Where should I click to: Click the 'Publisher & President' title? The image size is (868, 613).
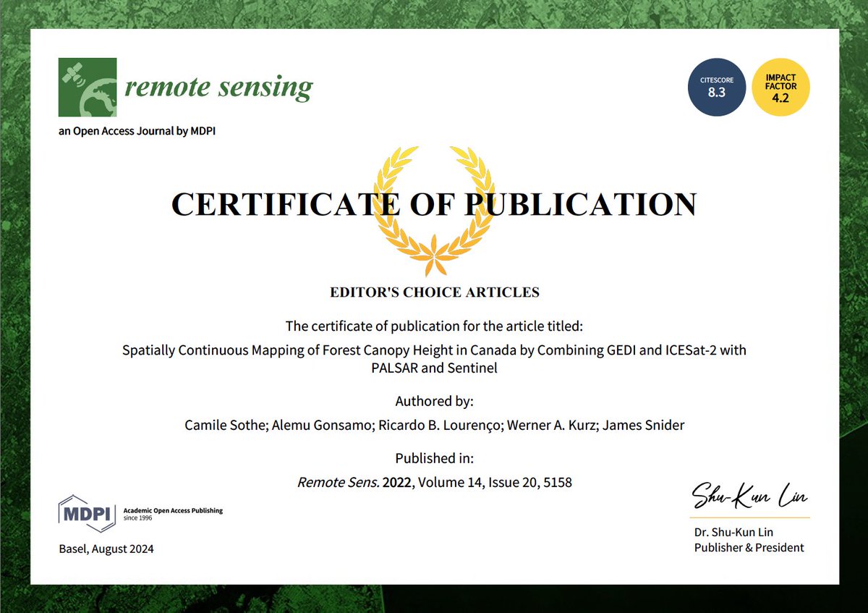click(x=749, y=548)
